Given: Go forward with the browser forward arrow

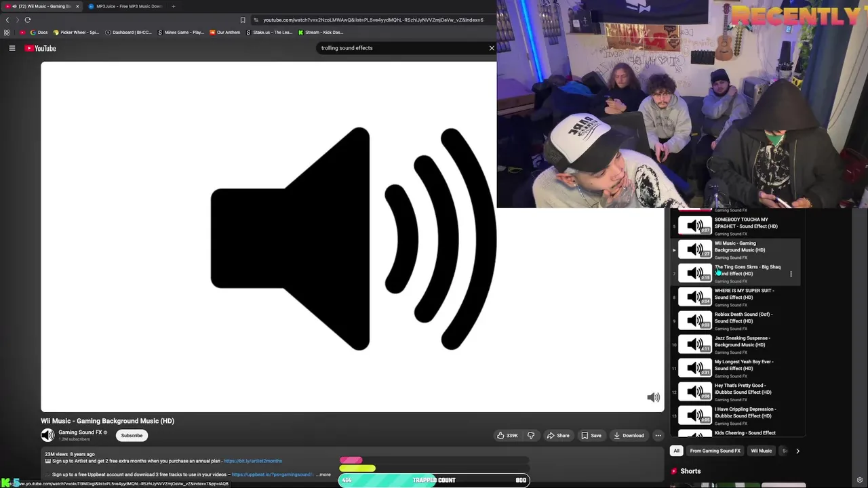Looking at the screenshot, I should click(x=18, y=20).
